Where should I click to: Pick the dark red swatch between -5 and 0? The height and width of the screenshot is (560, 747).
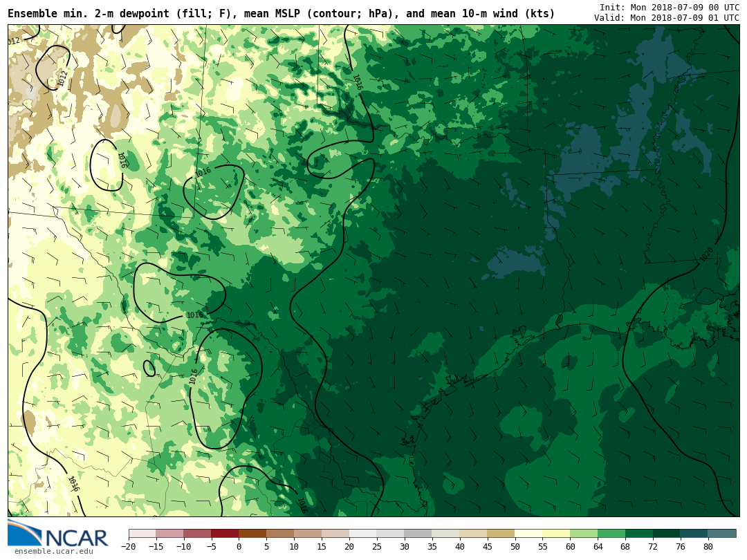225,533
